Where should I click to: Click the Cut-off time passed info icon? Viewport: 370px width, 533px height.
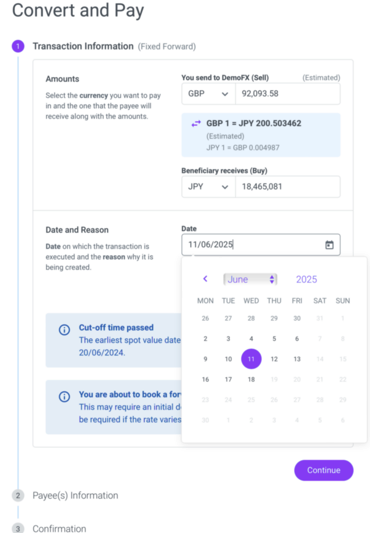point(64,329)
